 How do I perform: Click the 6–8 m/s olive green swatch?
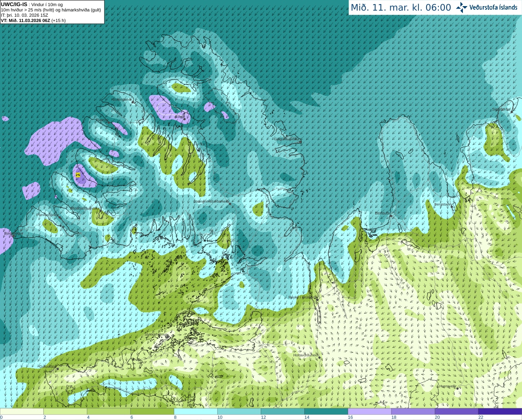[152, 411]
